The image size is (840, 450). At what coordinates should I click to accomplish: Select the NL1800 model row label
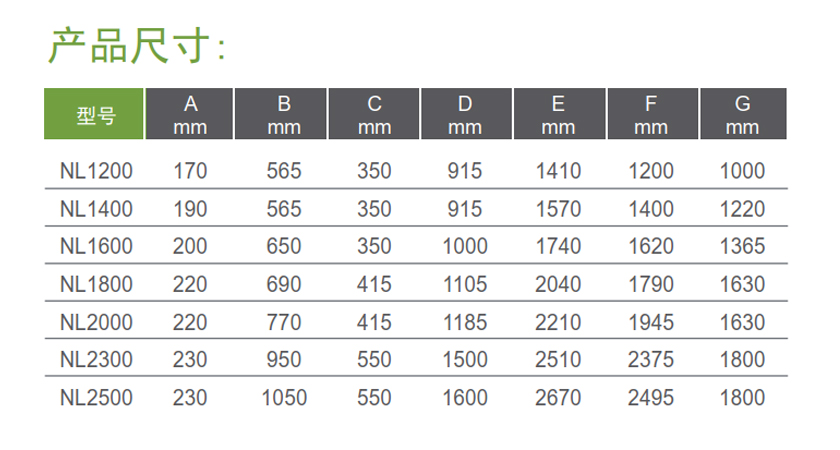96,284
